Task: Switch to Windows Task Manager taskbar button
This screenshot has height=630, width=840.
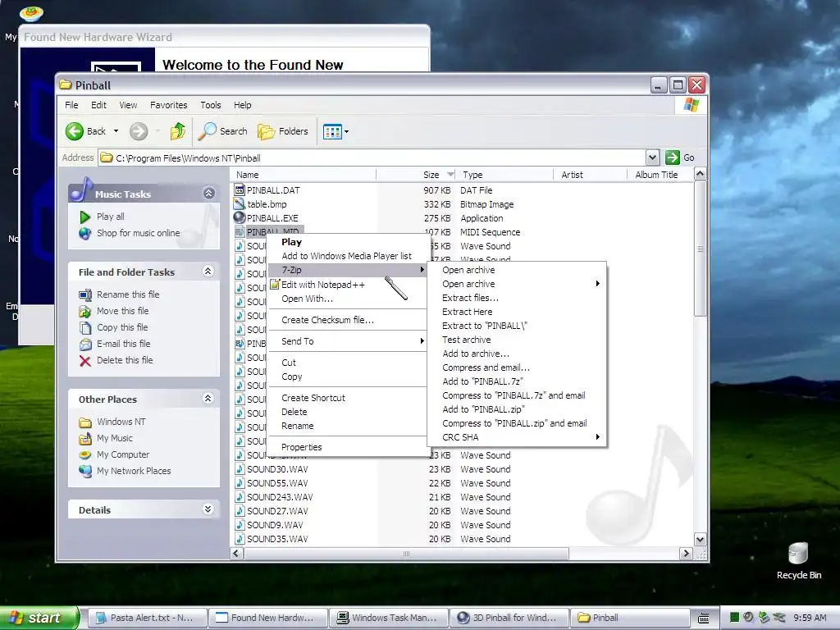Action: tap(388, 618)
